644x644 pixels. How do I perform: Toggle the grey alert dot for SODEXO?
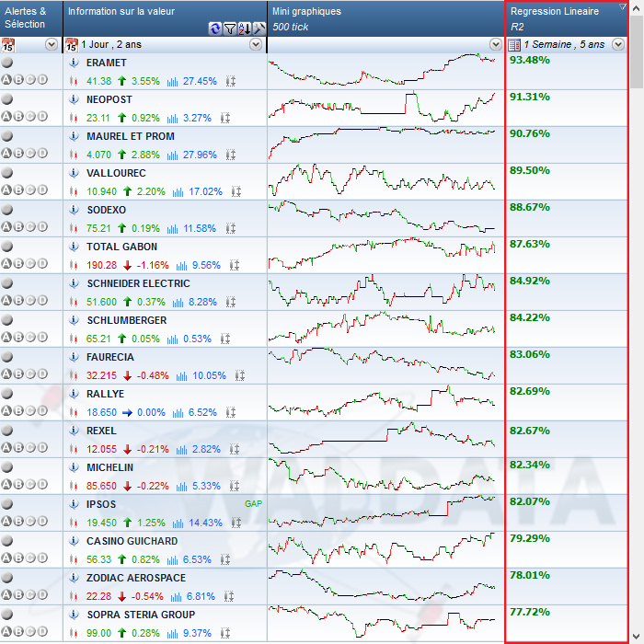pyautogui.click(x=7, y=210)
